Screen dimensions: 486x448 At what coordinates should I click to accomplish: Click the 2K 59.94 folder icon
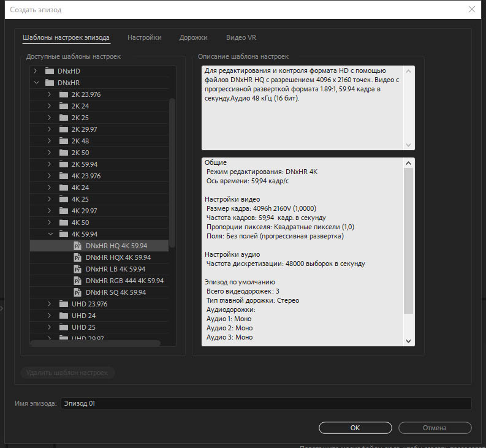pos(64,164)
